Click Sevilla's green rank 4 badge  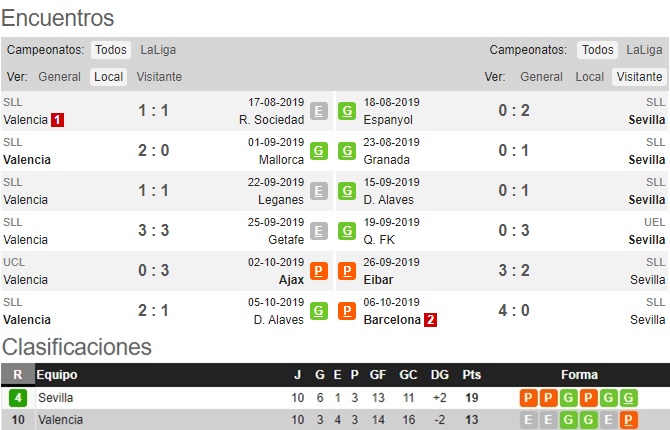[x=18, y=398]
